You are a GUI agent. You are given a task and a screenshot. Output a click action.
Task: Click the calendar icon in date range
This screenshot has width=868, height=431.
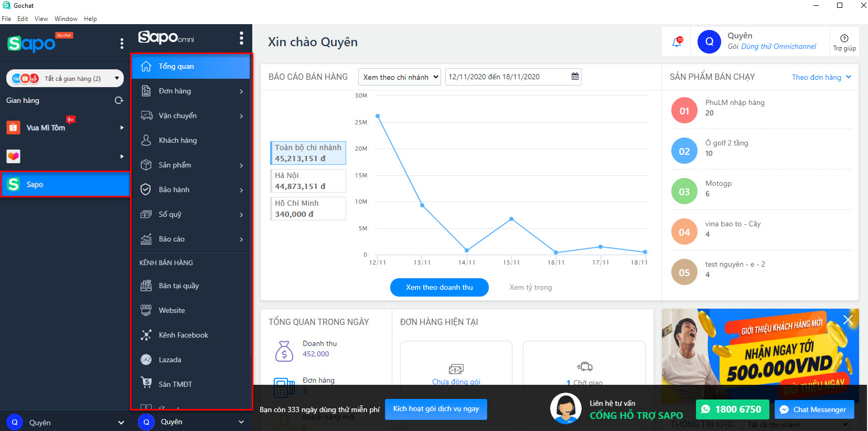pyautogui.click(x=575, y=77)
